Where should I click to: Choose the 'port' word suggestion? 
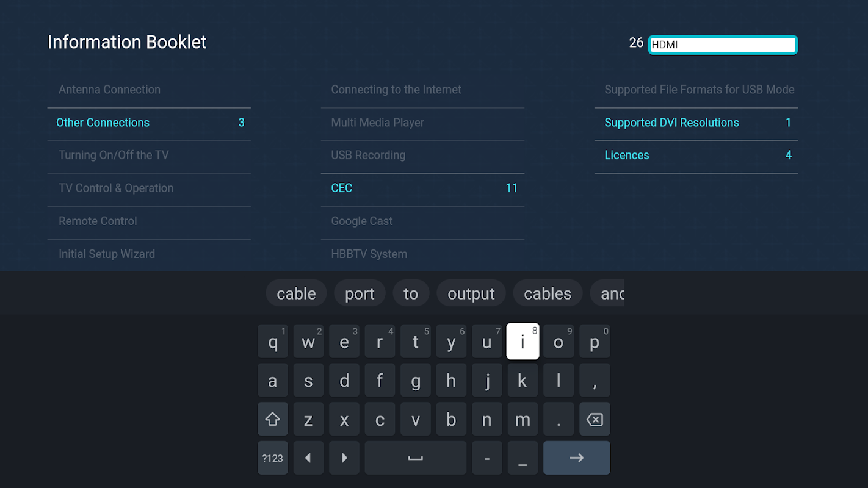click(x=360, y=293)
